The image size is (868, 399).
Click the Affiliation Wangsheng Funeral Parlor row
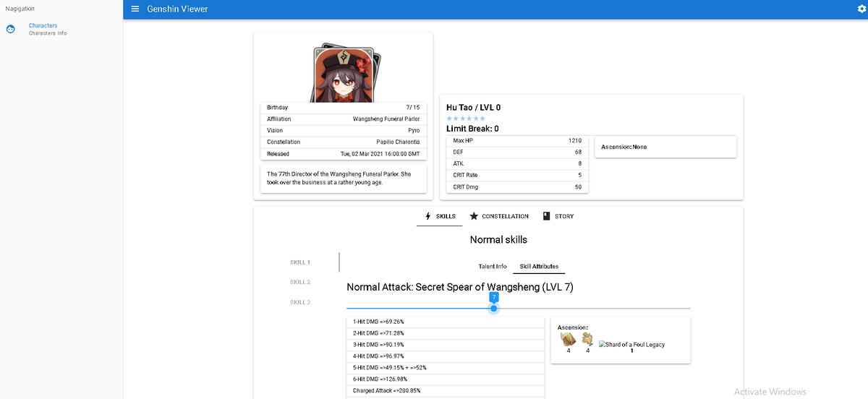pos(344,119)
